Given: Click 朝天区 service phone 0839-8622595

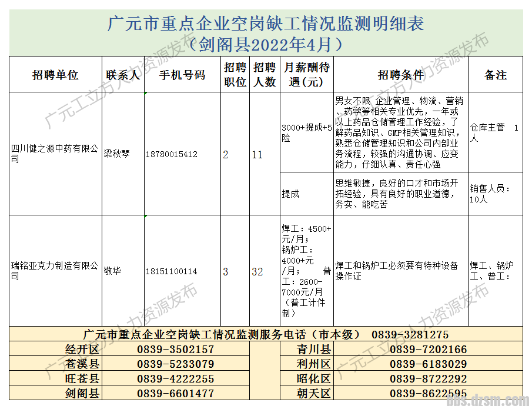Looking at the screenshot, I should coord(428,393).
